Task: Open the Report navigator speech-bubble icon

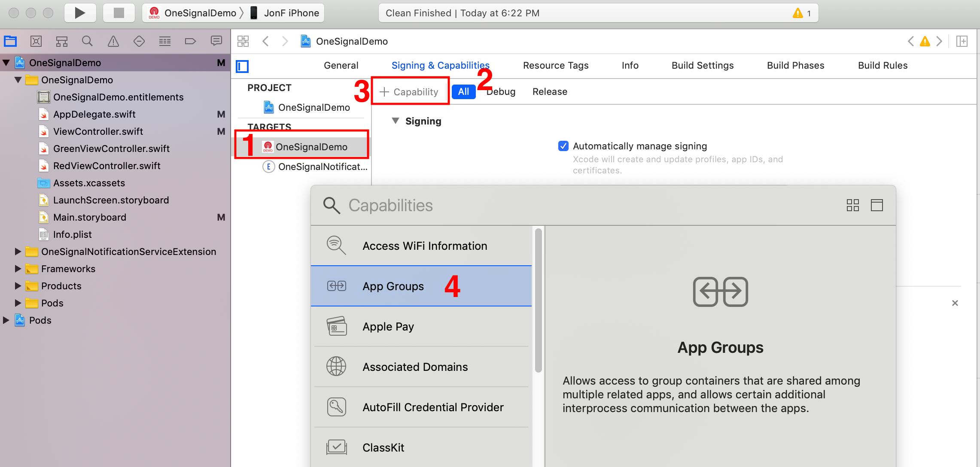Action: [x=216, y=41]
